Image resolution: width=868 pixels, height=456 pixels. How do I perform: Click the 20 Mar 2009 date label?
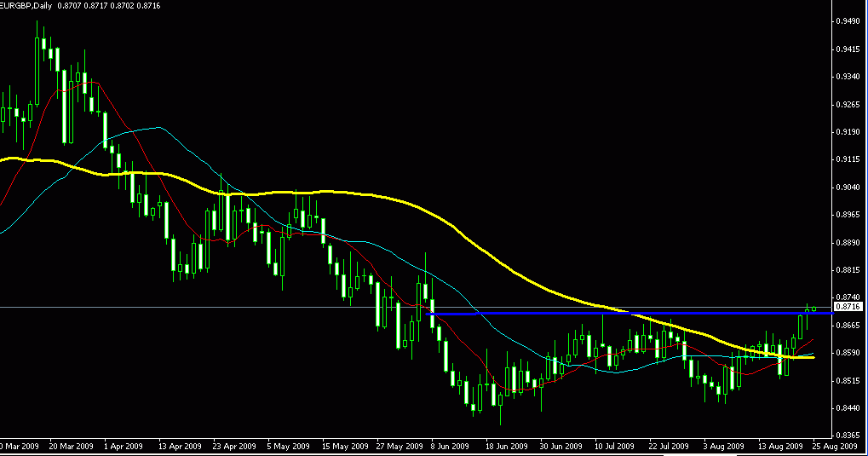coord(71,446)
